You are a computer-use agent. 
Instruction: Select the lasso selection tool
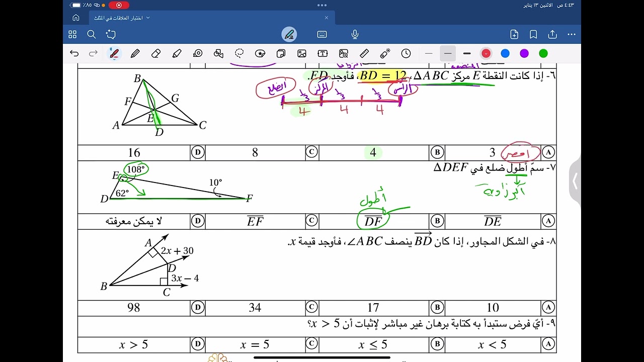point(239,53)
